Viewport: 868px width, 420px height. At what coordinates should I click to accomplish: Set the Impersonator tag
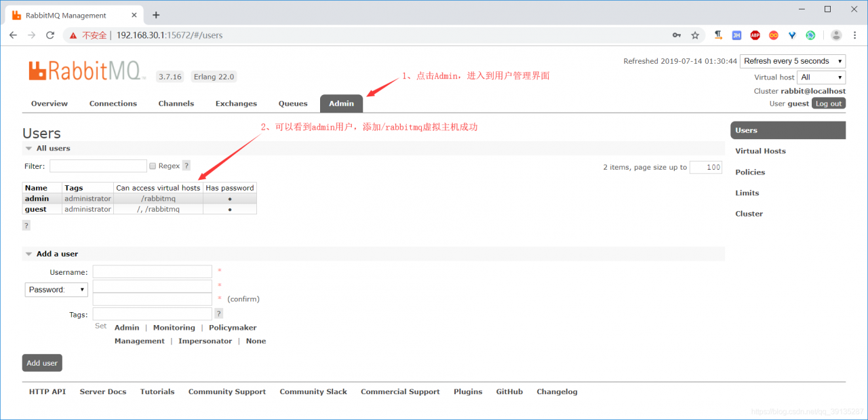(205, 341)
